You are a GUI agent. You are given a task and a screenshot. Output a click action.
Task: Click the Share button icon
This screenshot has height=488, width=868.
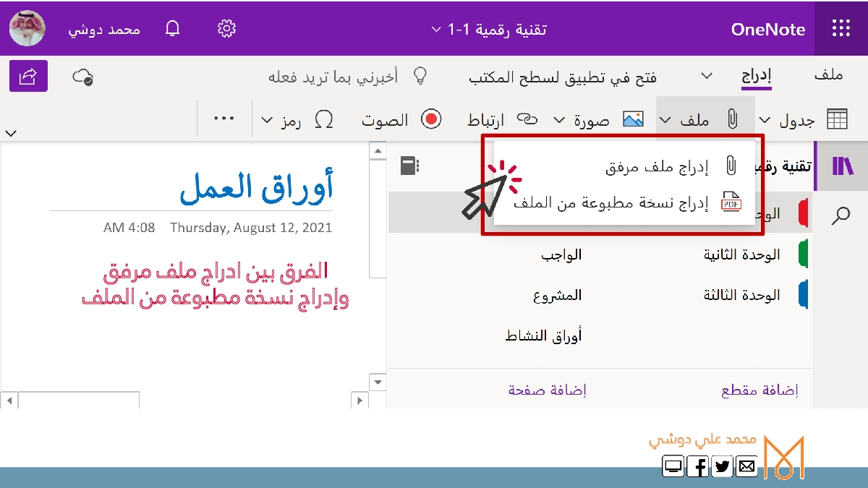tap(29, 76)
